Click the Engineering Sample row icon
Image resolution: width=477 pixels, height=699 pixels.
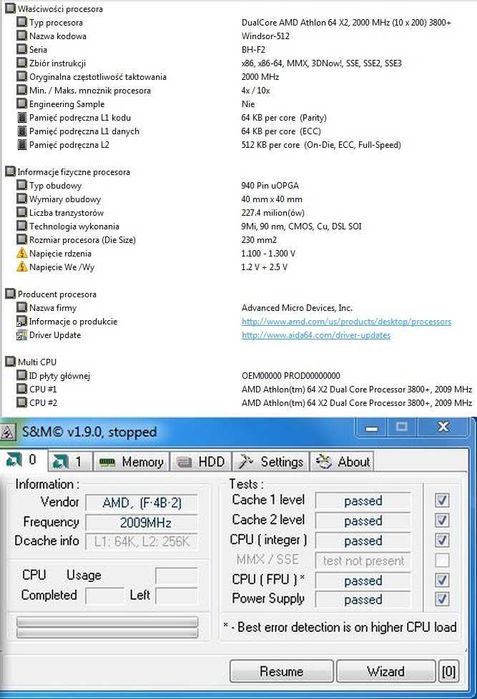point(21,103)
